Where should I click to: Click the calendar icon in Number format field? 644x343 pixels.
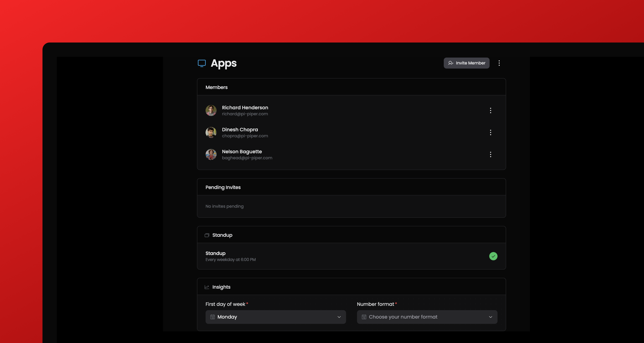point(364,317)
